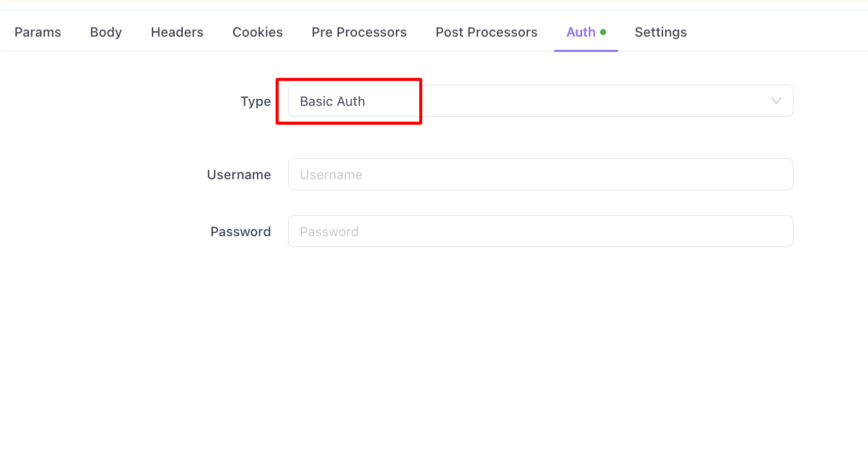Viewport: 868px width, 452px height.
Task: Select the active Auth tab
Action: (x=580, y=32)
